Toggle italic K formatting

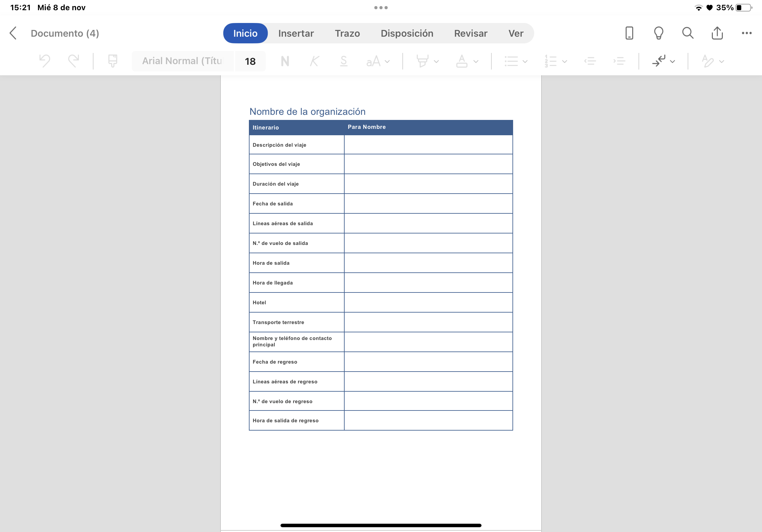click(x=314, y=61)
